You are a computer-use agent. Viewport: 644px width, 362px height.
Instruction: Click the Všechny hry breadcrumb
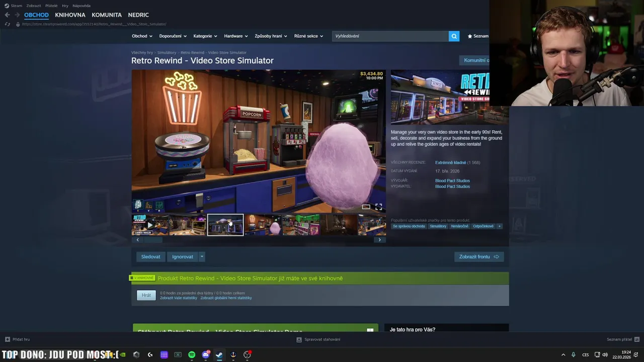pyautogui.click(x=142, y=52)
